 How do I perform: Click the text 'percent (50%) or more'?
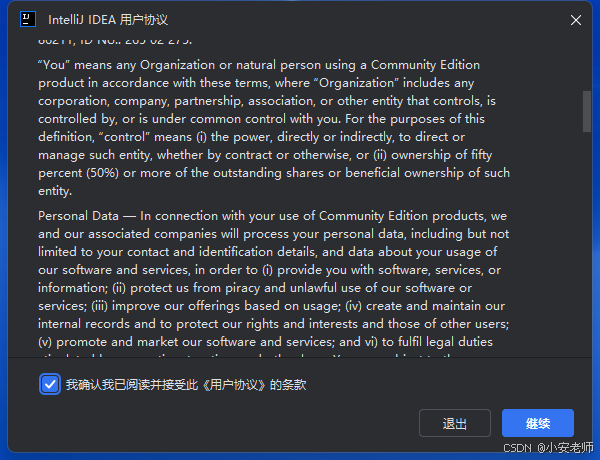105,173
